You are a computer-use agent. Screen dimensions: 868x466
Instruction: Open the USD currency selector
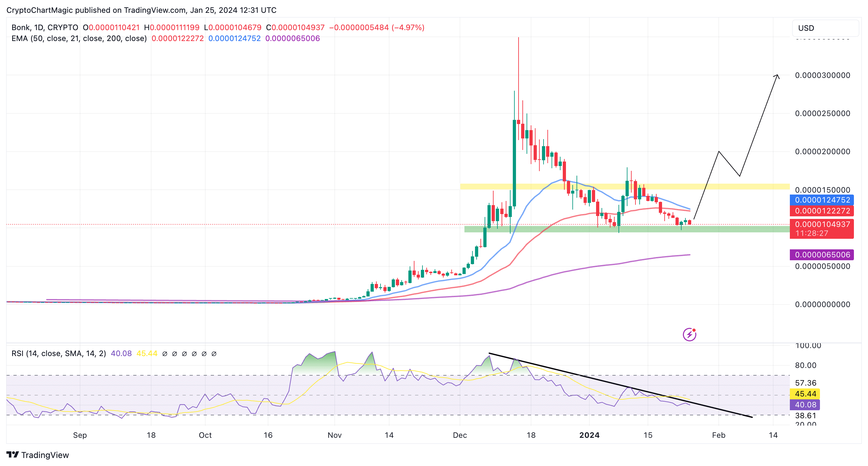coord(825,28)
